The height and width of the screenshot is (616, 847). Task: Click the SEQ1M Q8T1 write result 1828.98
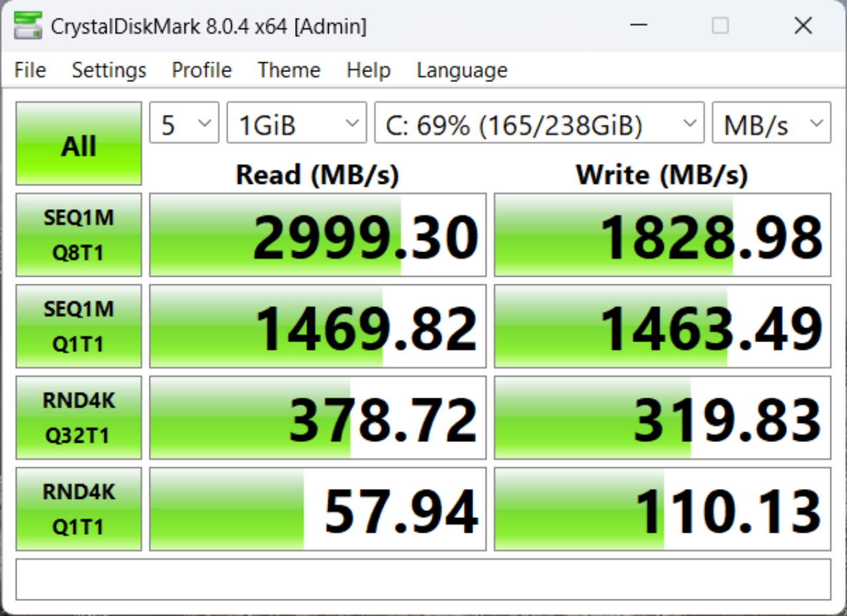(x=663, y=235)
